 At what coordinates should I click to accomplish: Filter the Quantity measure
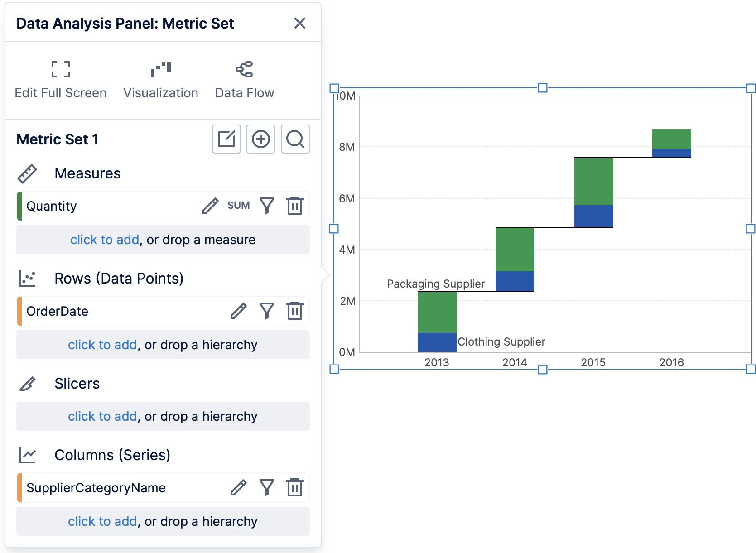tap(267, 206)
